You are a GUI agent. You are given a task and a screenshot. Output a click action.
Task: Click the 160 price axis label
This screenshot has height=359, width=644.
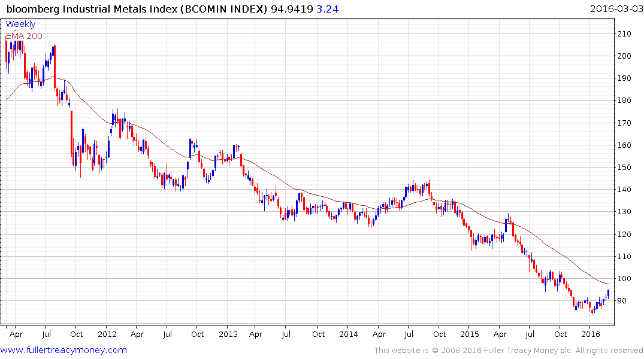(624, 145)
